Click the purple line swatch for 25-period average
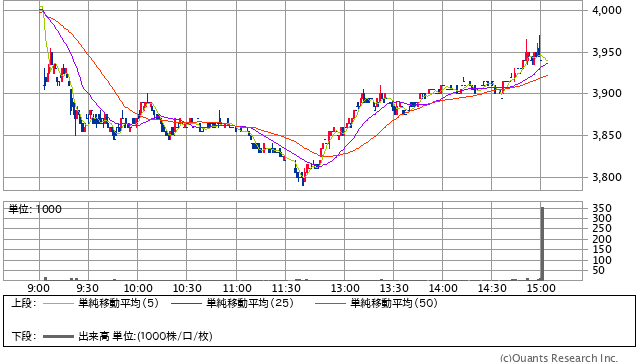This screenshot has height=362, width=638. click(x=186, y=303)
